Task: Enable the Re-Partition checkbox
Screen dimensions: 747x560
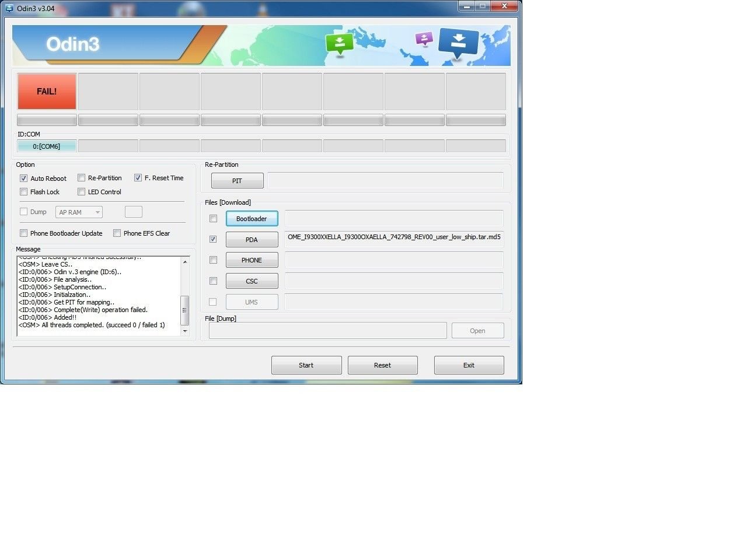Action: tap(82, 178)
